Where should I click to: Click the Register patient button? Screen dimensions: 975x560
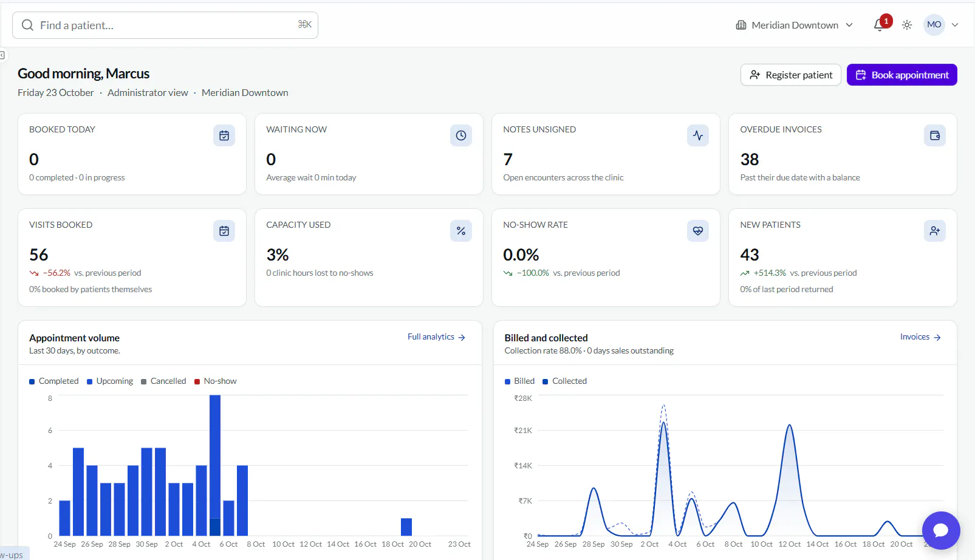(791, 75)
